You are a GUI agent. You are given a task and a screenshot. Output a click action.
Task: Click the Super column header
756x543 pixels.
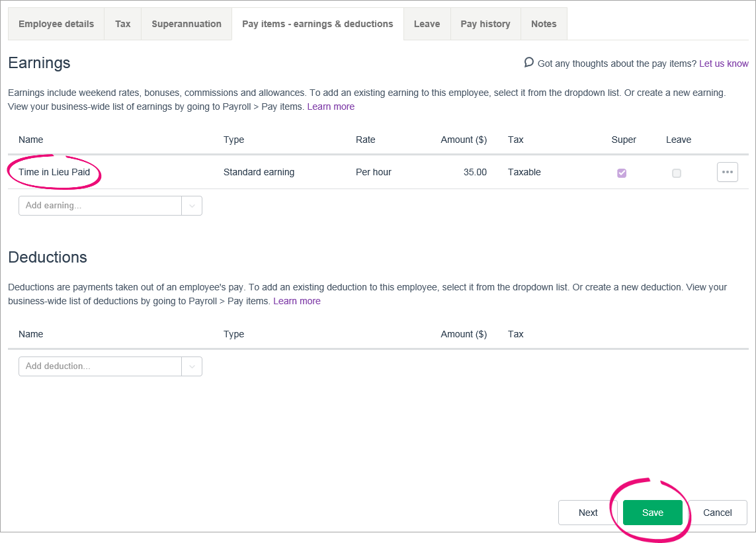pos(624,140)
